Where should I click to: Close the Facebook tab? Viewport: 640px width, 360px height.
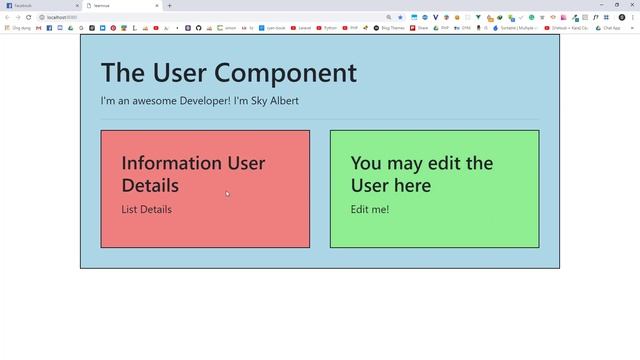coord(77,6)
